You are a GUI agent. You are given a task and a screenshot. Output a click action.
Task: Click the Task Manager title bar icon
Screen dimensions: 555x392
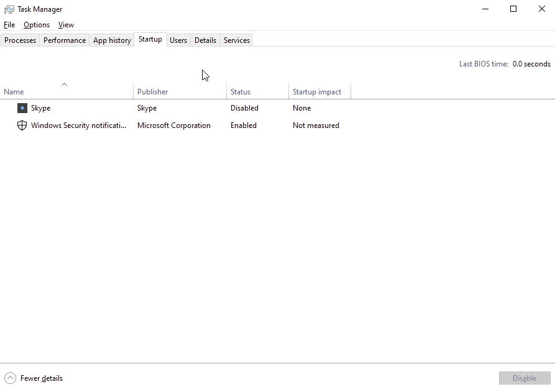pos(9,9)
